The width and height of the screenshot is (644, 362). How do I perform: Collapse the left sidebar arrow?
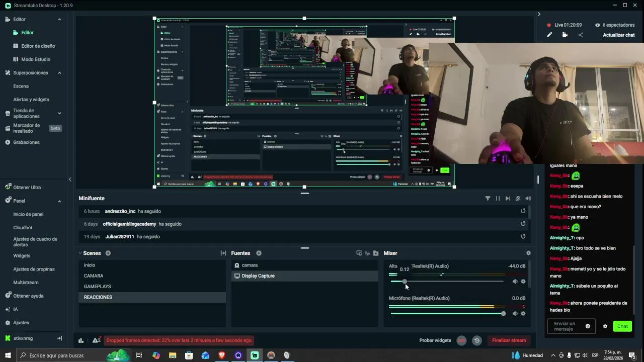(70, 179)
